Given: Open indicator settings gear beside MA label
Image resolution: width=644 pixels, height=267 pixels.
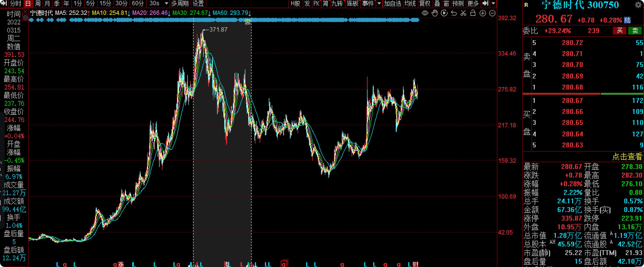Looking at the screenshot, I should (x=25, y=18).
